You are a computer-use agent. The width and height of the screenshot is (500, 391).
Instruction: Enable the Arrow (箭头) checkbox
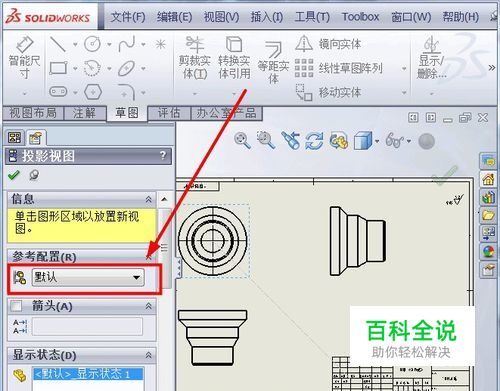(16, 306)
